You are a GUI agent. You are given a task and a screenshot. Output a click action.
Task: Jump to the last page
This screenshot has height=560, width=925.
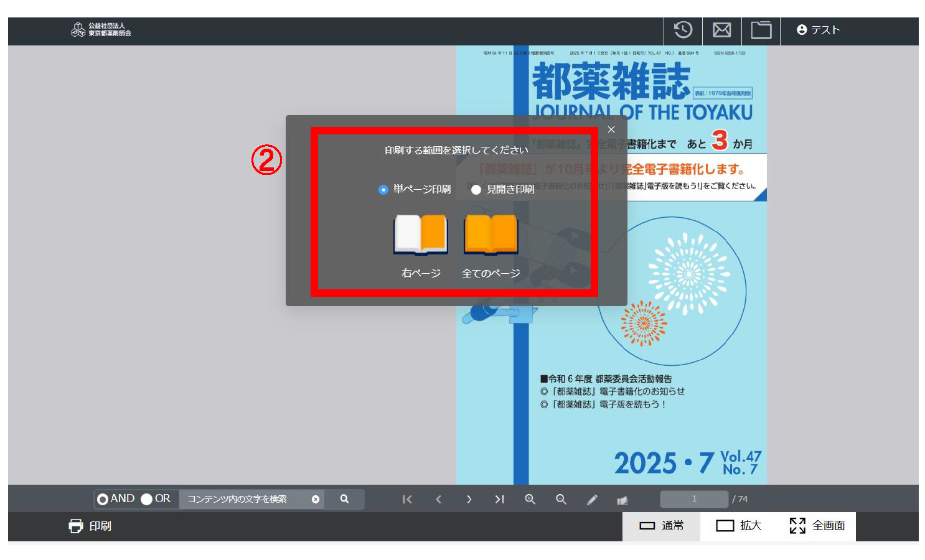(499, 499)
